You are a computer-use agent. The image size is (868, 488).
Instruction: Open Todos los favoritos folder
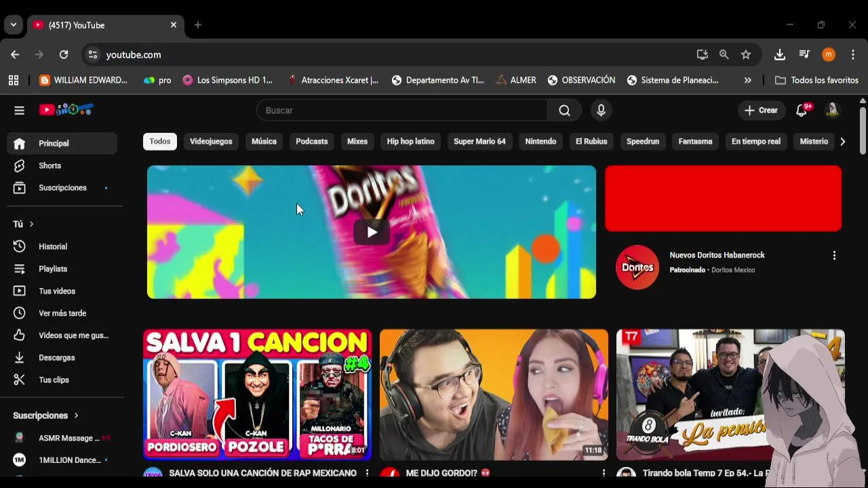click(x=817, y=80)
